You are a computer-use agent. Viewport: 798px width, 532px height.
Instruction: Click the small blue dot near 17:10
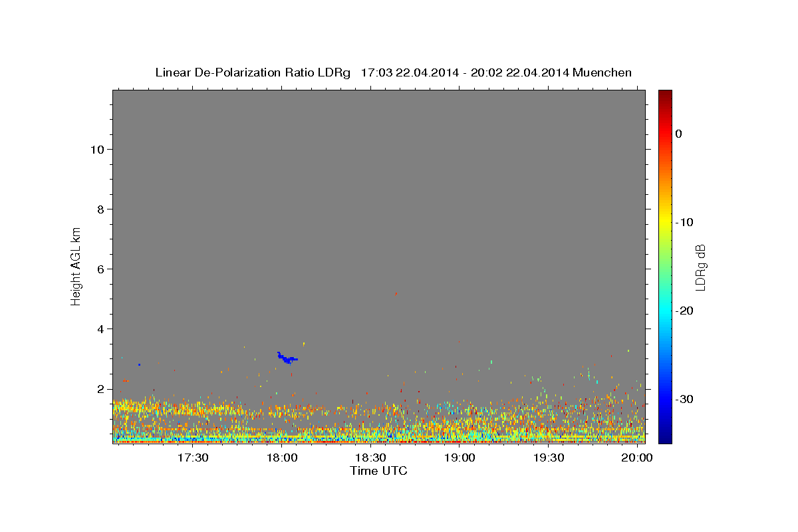[139, 364]
